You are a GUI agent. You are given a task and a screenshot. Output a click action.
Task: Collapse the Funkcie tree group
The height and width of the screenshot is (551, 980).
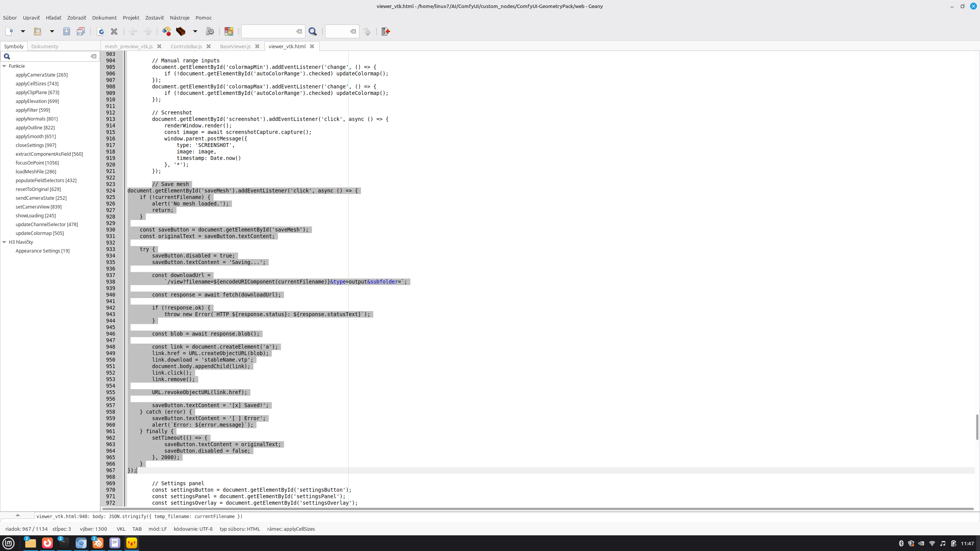click(5, 66)
